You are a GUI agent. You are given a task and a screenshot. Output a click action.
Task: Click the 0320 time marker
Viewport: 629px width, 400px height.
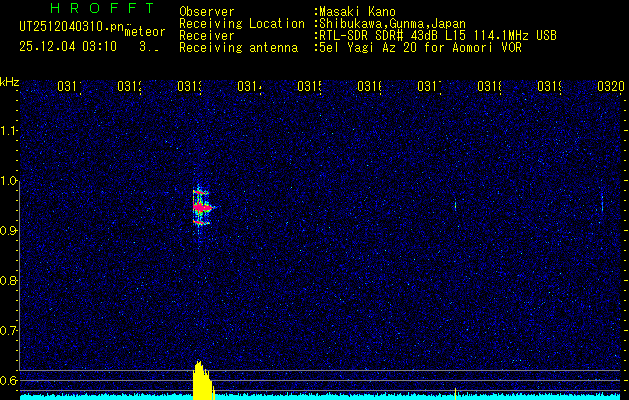click(611, 87)
